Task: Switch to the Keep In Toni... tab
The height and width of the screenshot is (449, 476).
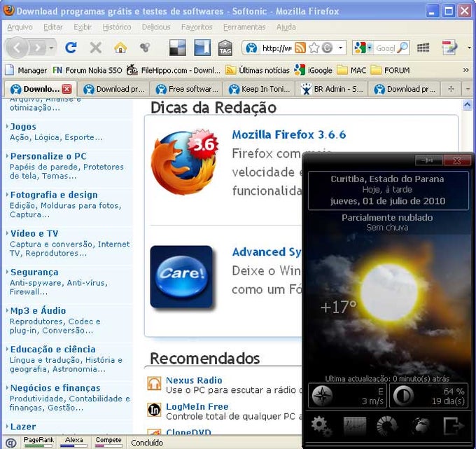Action: [259, 89]
